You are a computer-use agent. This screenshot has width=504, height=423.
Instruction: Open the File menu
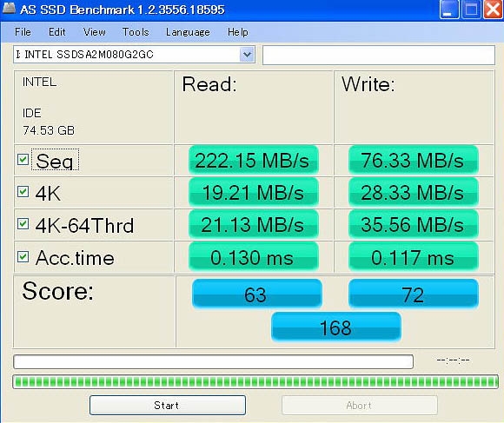point(23,32)
